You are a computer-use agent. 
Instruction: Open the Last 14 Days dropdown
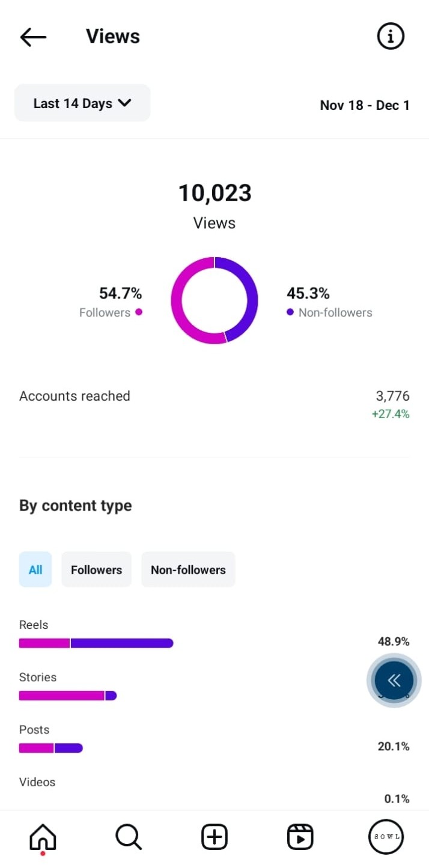tap(82, 103)
